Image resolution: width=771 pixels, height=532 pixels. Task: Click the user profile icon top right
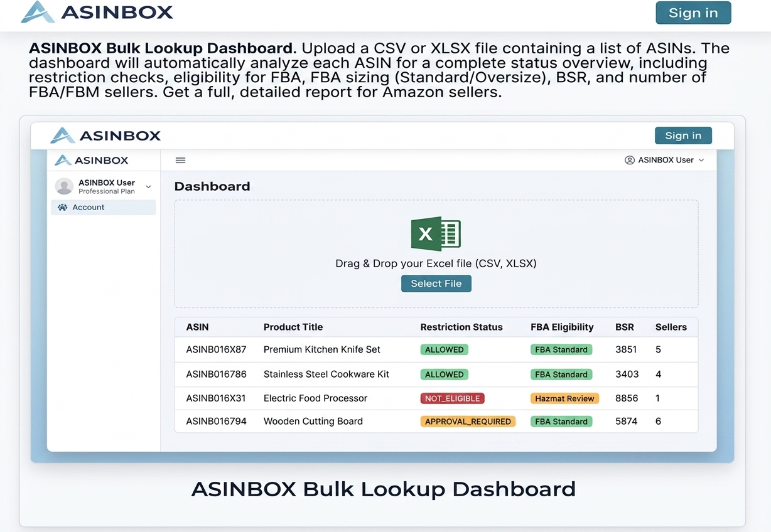click(x=630, y=160)
